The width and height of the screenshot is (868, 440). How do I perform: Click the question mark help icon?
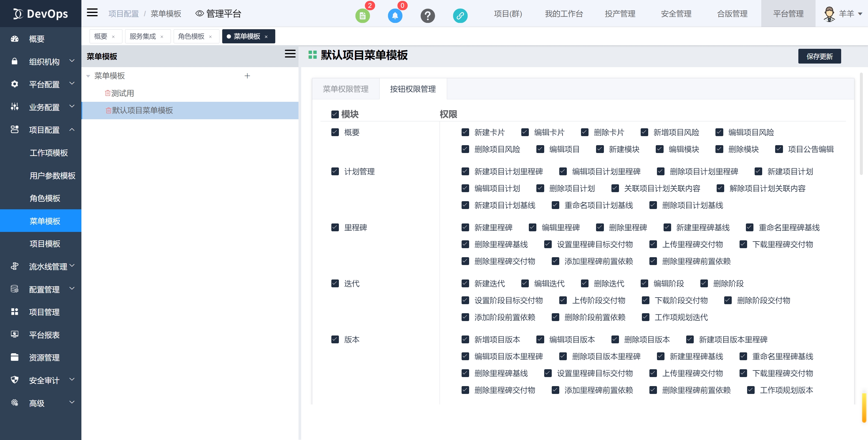pos(428,16)
